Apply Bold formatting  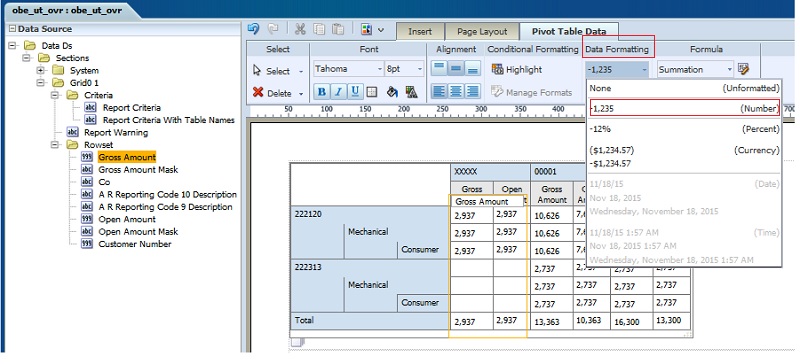tap(321, 92)
